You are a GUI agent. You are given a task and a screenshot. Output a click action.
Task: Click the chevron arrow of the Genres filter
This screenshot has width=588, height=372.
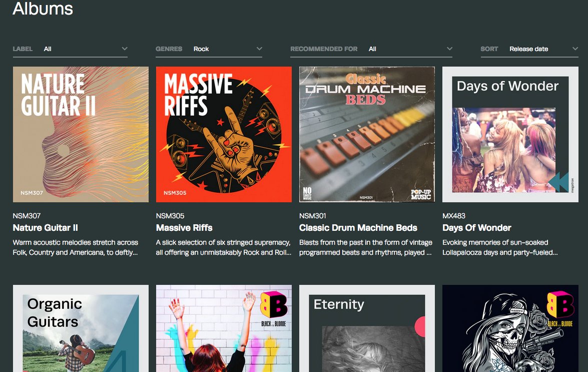(x=259, y=49)
